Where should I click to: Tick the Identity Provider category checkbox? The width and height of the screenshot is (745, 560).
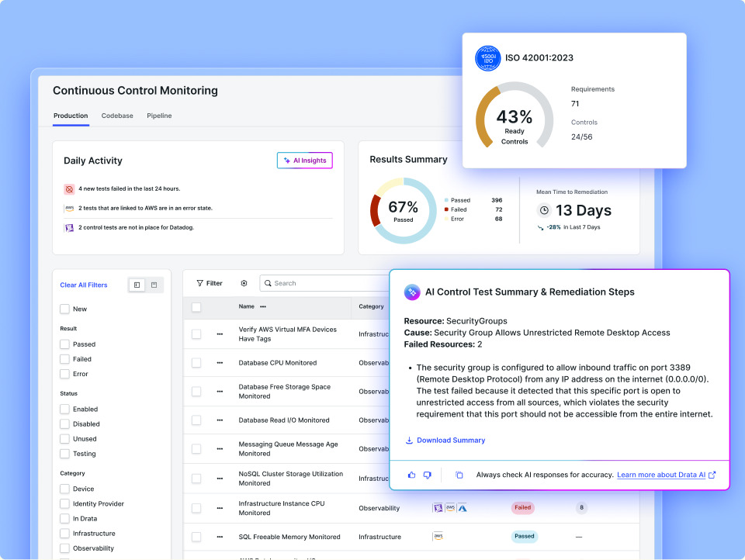point(64,503)
